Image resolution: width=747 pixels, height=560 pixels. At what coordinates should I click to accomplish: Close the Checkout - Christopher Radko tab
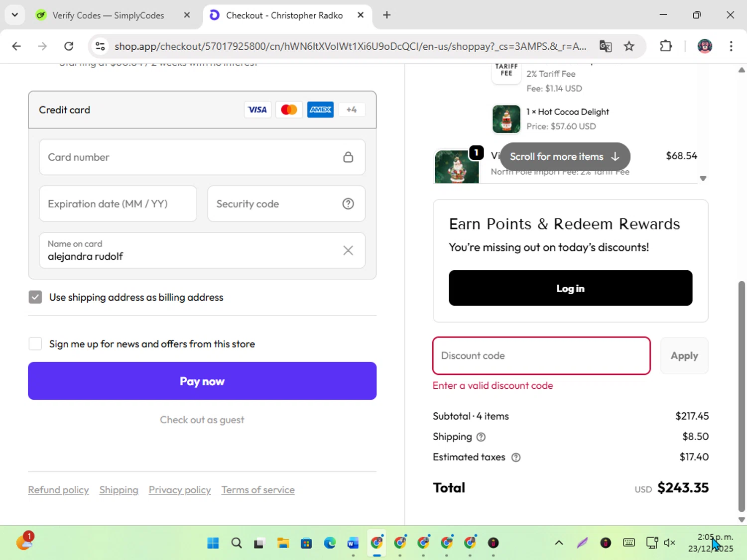361,15
